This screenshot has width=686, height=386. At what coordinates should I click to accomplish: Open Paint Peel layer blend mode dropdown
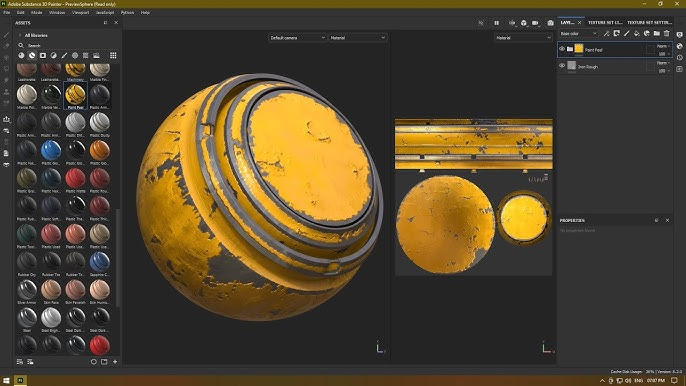663,46
